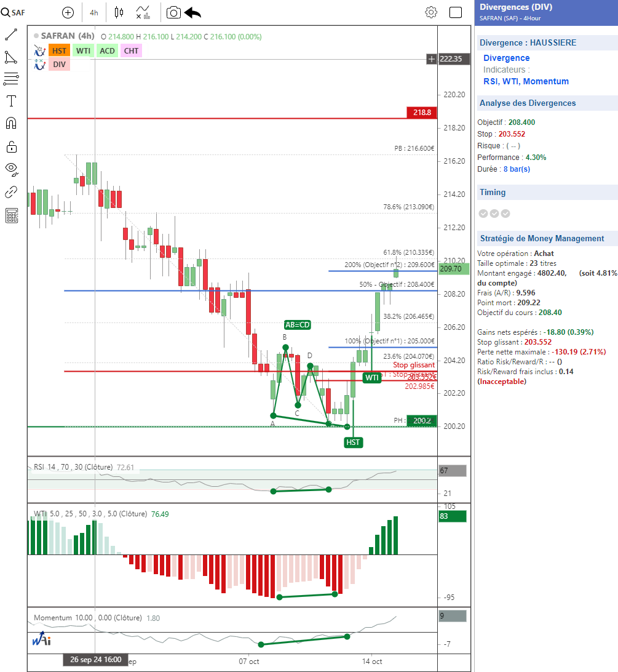Screen dimensions: 618x672
Task: Toggle the CHT indicator tag
Action: point(131,51)
